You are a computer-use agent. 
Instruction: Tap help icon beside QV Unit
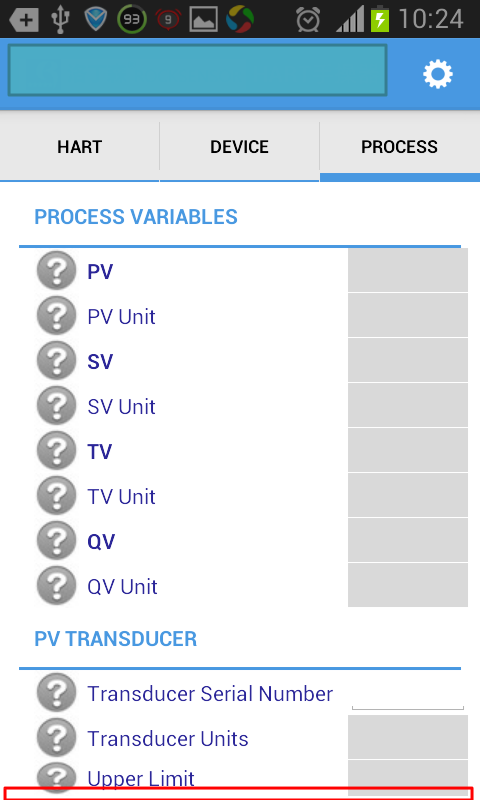[57, 586]
